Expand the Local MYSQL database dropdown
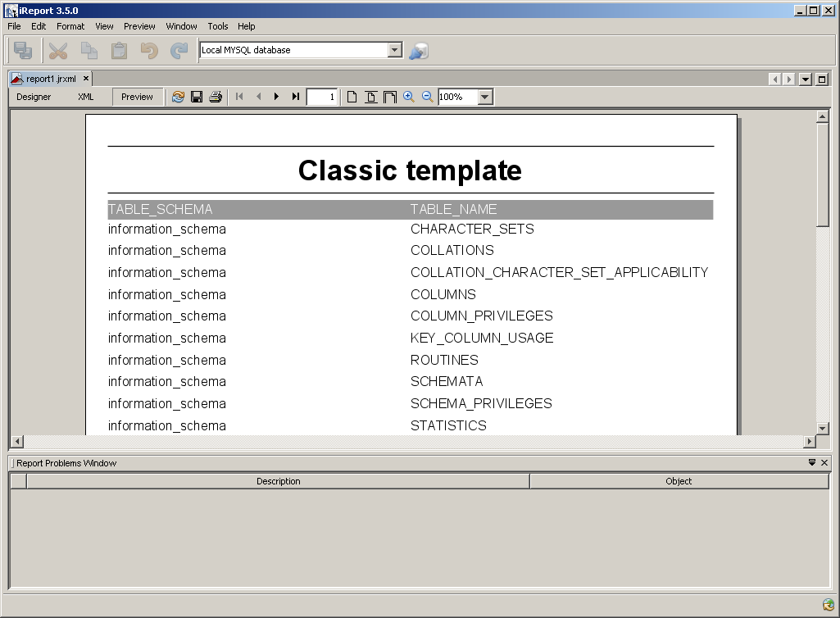Image resolution: width=840 pixels, height=618 pixels. pyautogui.click(x=395, y=50)
